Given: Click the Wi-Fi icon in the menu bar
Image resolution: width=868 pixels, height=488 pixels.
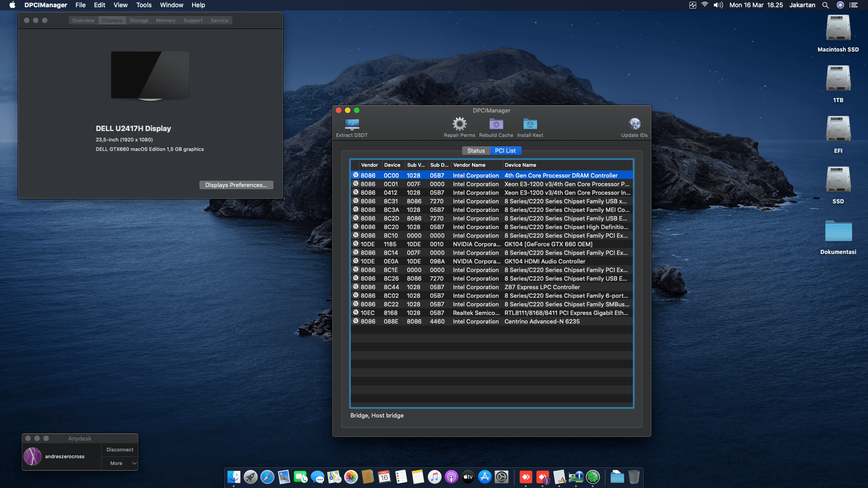Looking at the screenshot, I should click(x=705, y=5).
